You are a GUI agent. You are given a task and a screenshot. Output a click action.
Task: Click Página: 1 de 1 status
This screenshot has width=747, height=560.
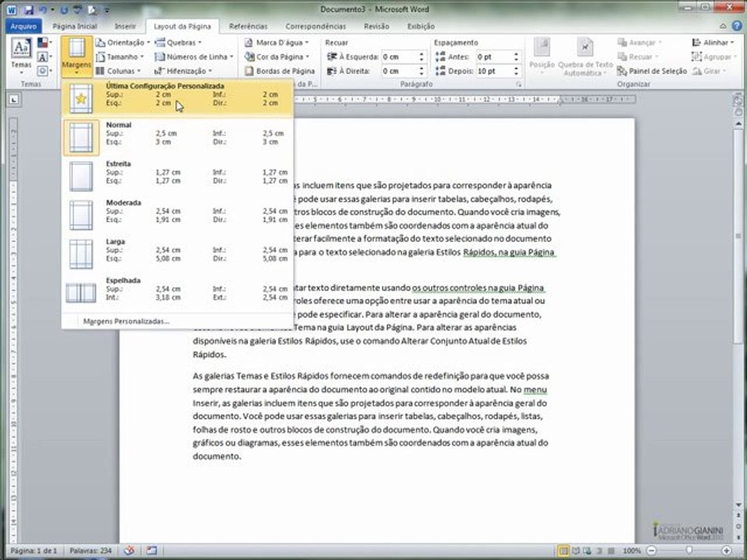click(33, 551)
